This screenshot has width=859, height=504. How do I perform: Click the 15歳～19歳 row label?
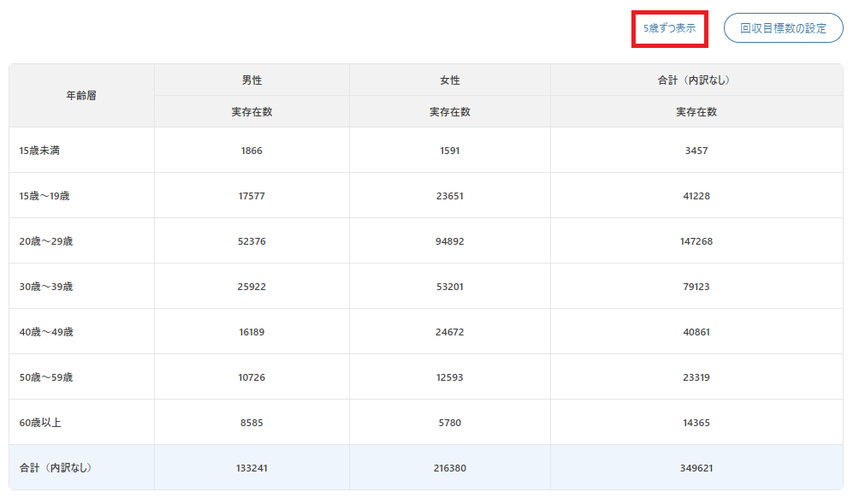[44, 196]
